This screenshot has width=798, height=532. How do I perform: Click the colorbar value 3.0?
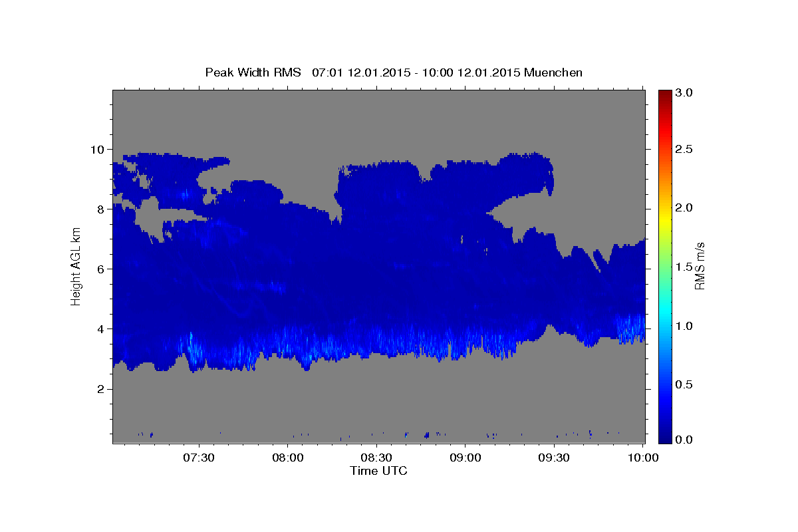[x=685, y=93]
